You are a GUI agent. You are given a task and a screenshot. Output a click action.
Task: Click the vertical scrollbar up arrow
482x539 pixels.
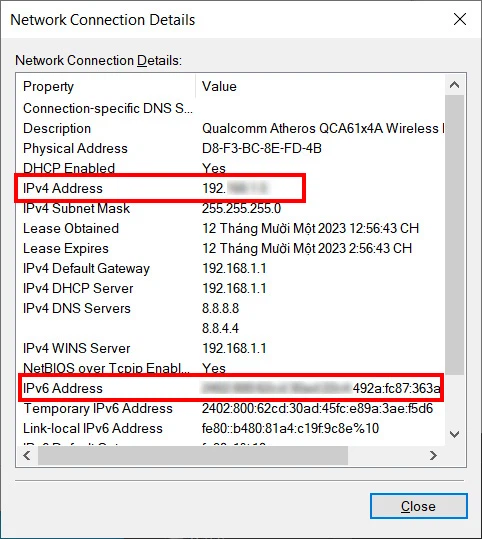coord(454,85)
